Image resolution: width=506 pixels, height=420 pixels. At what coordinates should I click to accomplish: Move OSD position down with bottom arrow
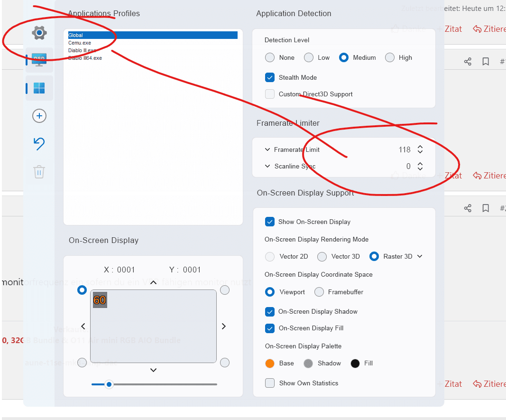(x=154, y=370)
